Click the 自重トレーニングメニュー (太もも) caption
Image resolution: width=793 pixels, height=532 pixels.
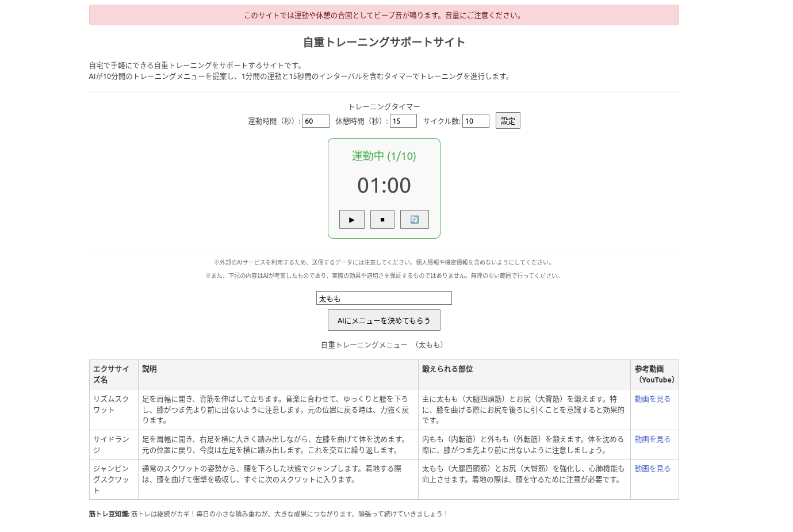coord(384,345)
